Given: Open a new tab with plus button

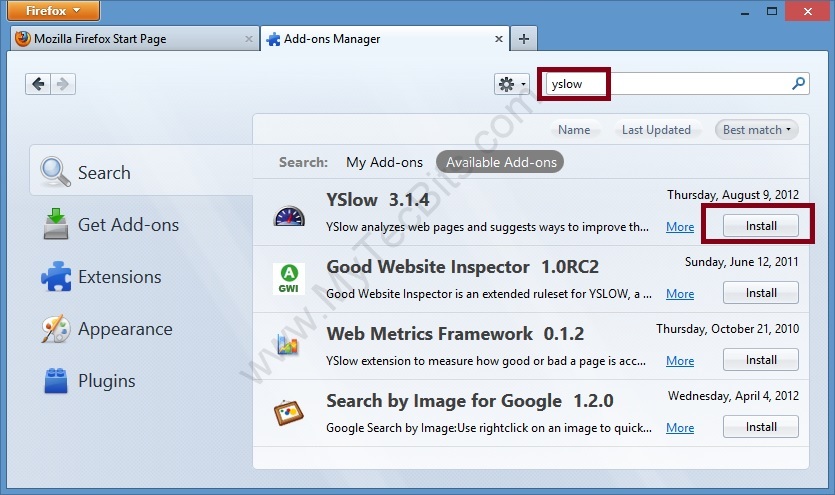Looking at the screenshot, I should 524,39.
